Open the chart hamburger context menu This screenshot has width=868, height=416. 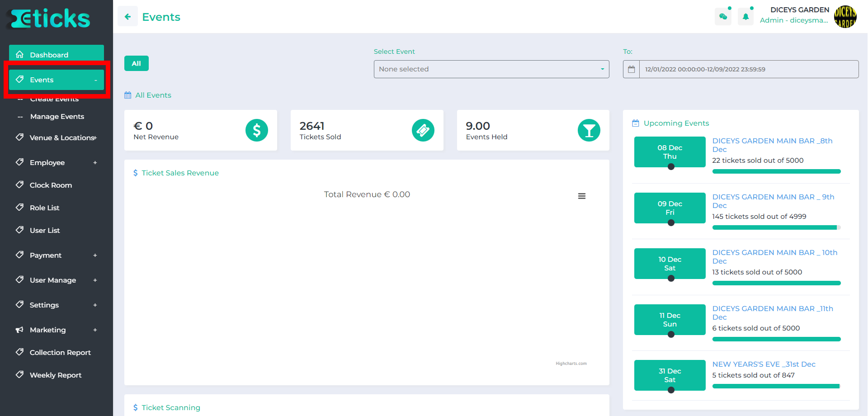582,196
